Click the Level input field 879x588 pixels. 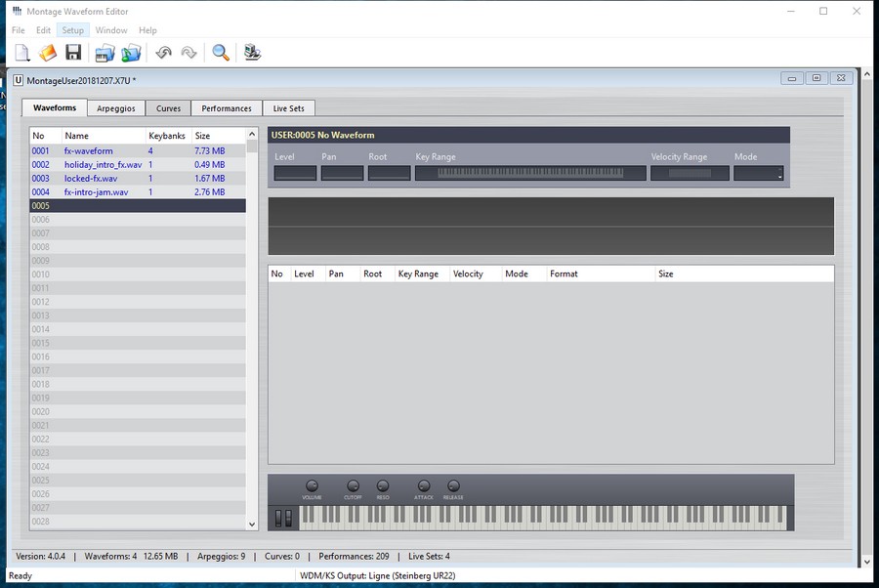pos(295,174)
